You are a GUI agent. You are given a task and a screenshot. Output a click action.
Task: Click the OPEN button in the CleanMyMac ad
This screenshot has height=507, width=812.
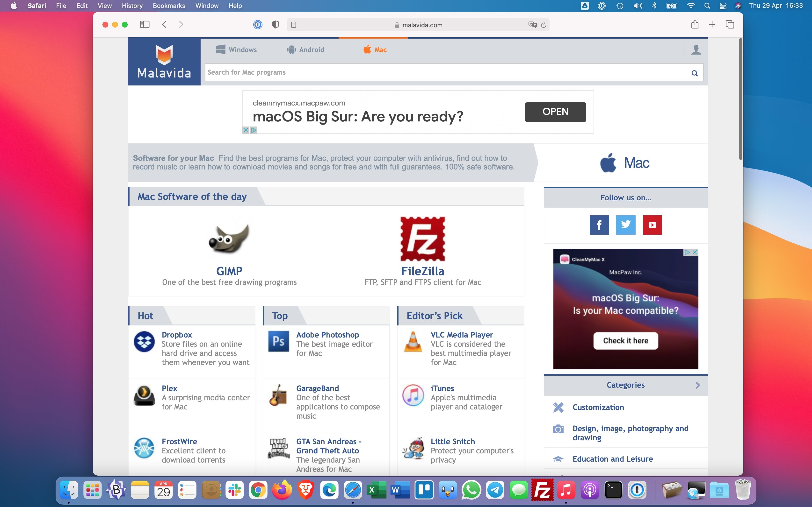(555, 112)
